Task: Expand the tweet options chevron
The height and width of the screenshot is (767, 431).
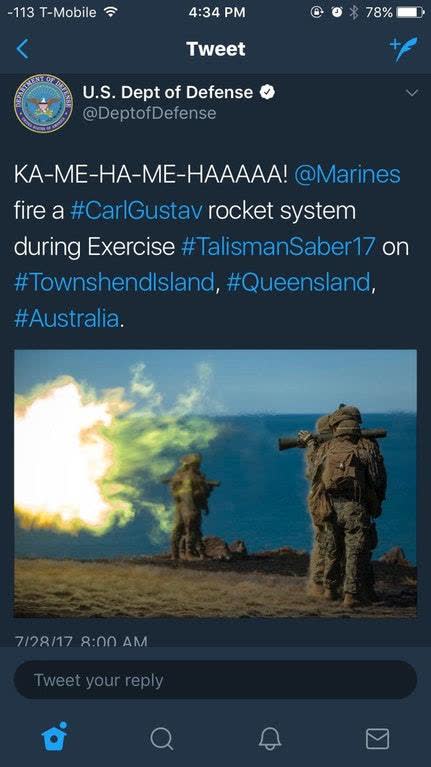Action: click(412, 92)
